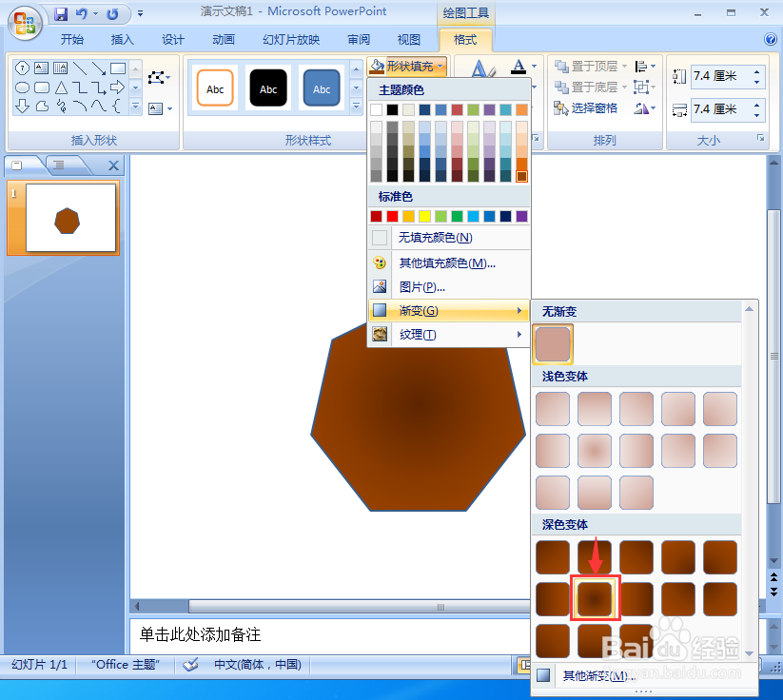Screen dimensions: 783x700
Task: Select the freeform shape tool
Action: pos(42,106)
